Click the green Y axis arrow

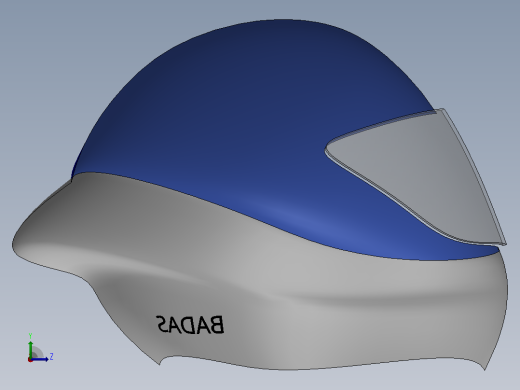[31, 349]
